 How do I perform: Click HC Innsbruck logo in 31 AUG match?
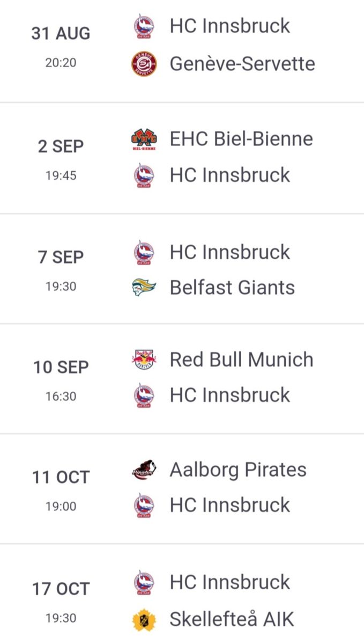(144, 26)
